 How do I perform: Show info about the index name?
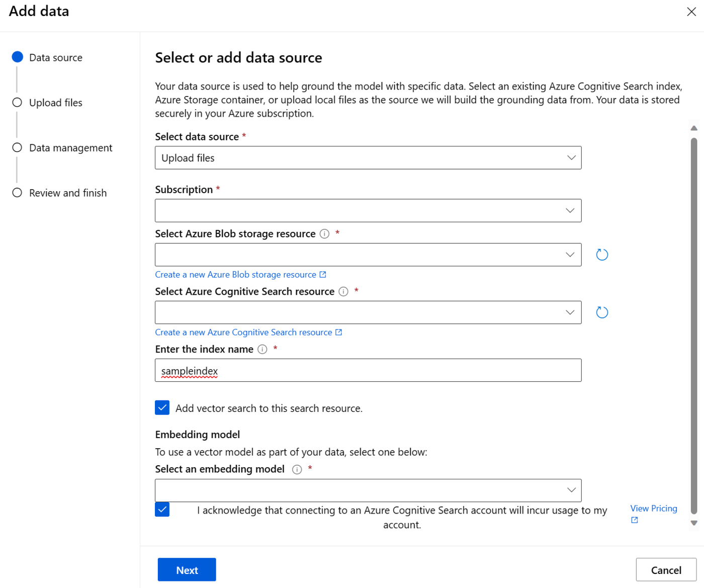(x=262, y=350)
